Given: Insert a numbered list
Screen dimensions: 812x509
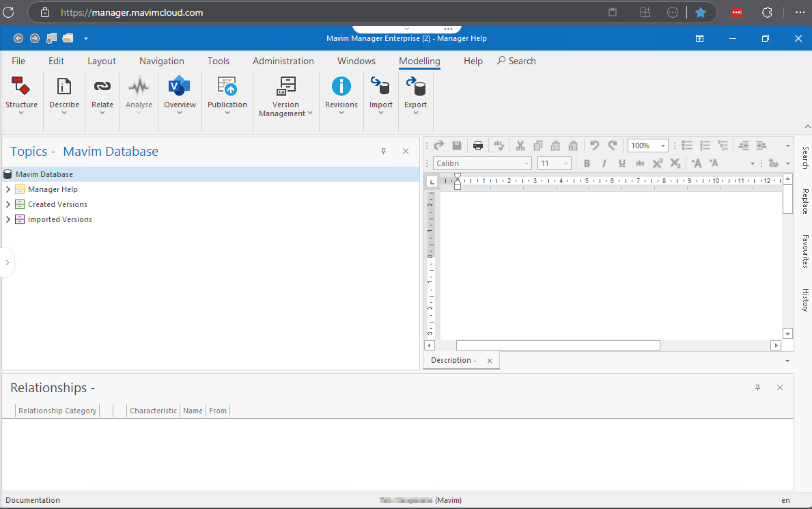Looking at the screenshot, I should [705, 146].
